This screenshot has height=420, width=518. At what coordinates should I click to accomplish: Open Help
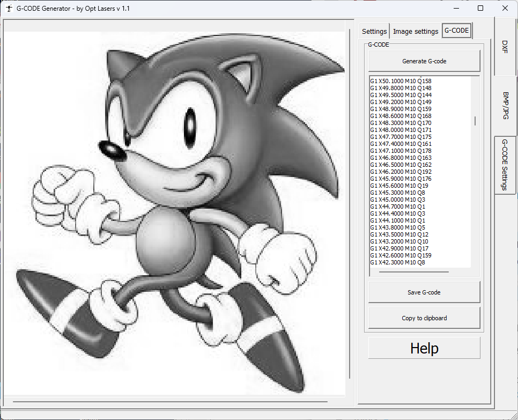point(424,348)
